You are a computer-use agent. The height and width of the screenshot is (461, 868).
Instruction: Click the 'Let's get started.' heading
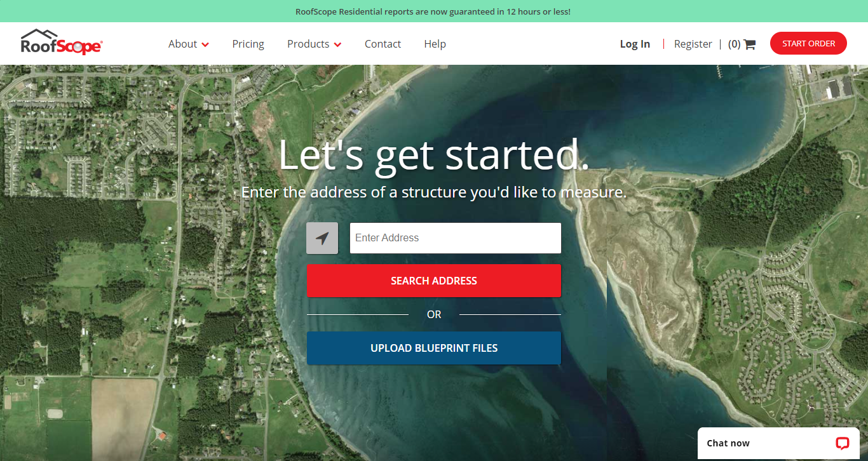click(434, 154)
